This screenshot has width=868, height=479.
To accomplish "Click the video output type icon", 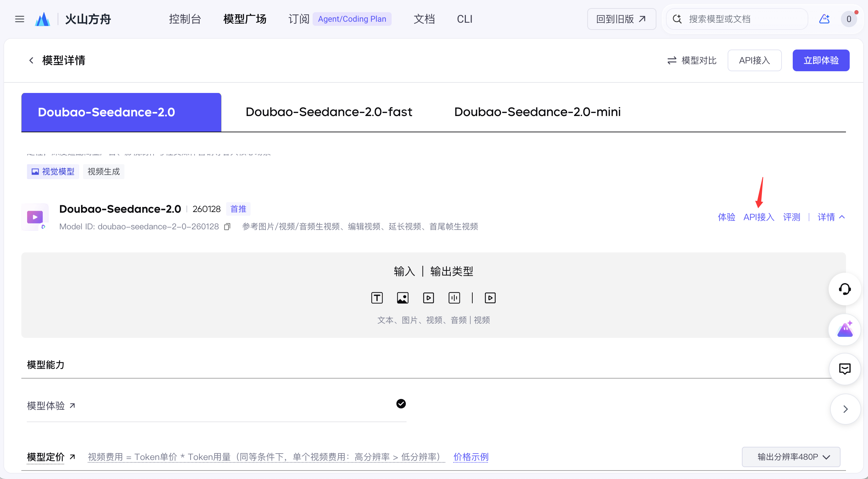I will coord(490,298).
